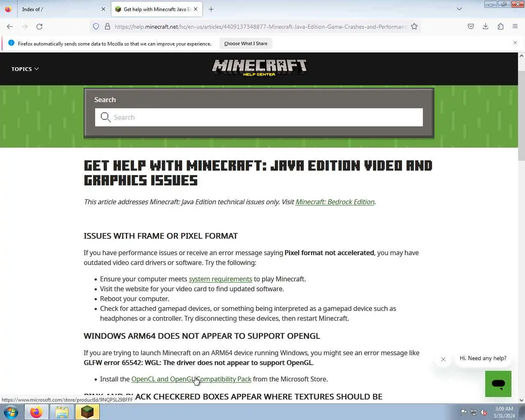Viewport: 525px width, 420px height.
Task: Click the WINDOWS ARM64 DOES NOT APPEAR heading
Action: 202,336
